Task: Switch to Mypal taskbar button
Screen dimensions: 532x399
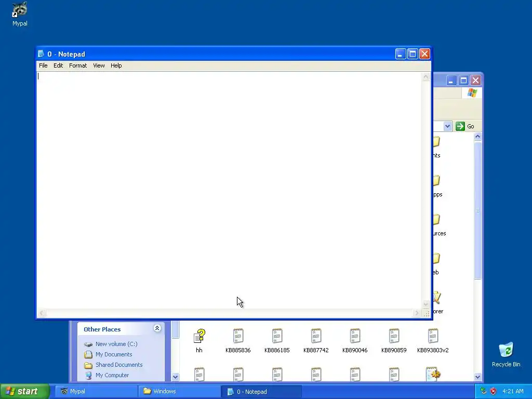Action: 96,391
